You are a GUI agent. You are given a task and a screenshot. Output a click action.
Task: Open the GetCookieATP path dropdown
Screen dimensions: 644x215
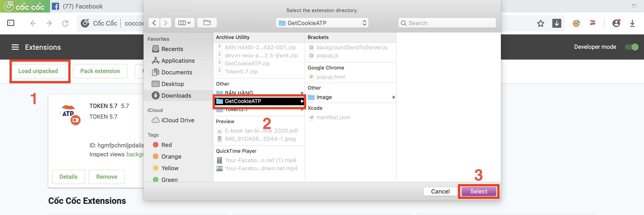click(x=322, y=23)
